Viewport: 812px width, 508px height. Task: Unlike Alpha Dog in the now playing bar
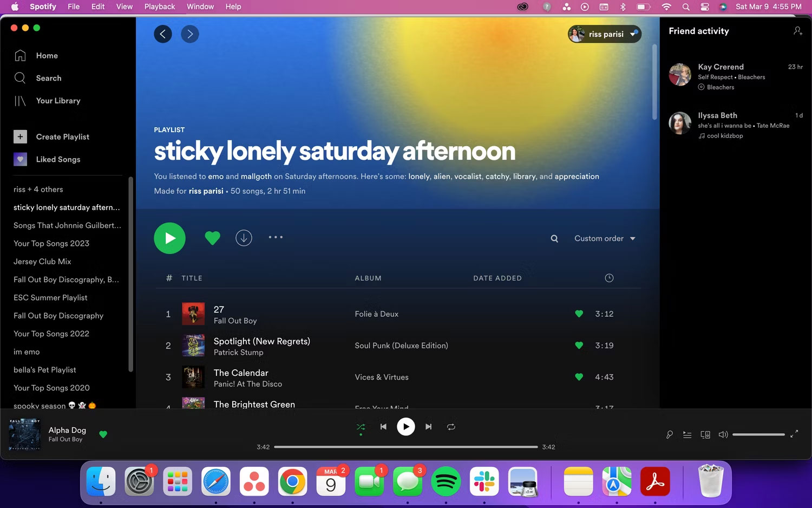pos(103,434)
